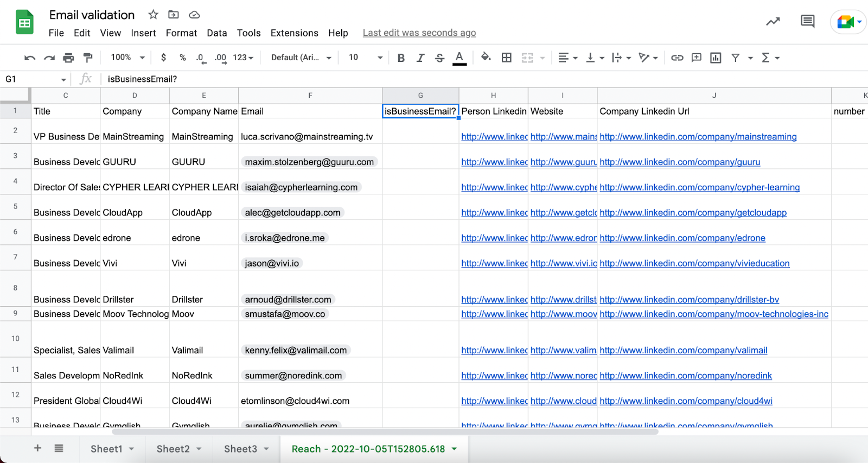
Task: Click the merge cells icon
Action: click(x=527, y=58)
